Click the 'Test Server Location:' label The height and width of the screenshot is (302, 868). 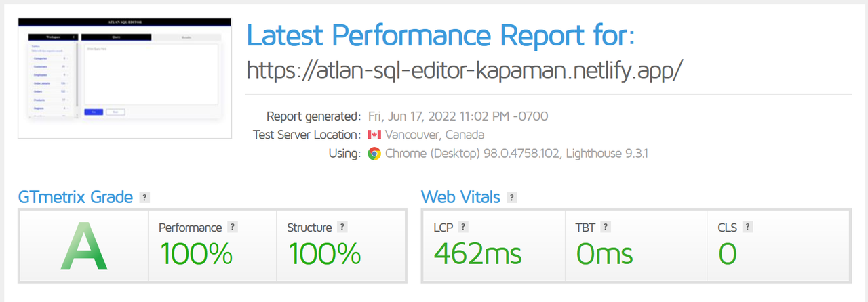coord(307,135)
